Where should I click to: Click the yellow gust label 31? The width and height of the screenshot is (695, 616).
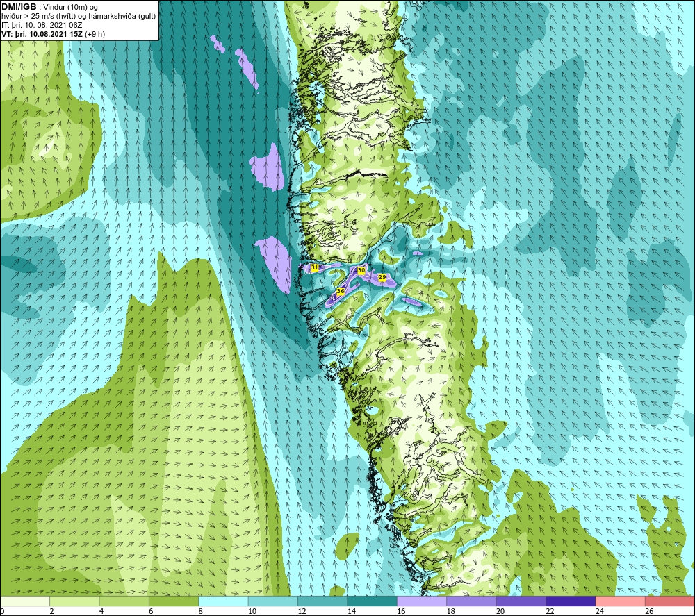click(315, 267)
